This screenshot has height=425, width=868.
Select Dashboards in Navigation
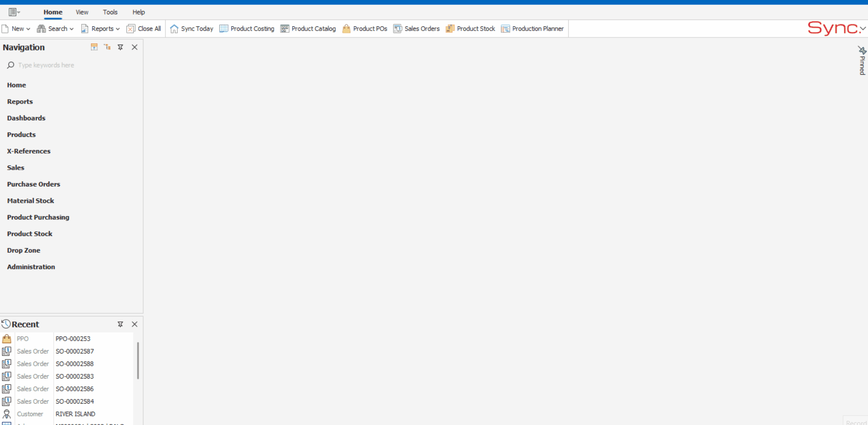pyautogui.click(x=26, y=118)
